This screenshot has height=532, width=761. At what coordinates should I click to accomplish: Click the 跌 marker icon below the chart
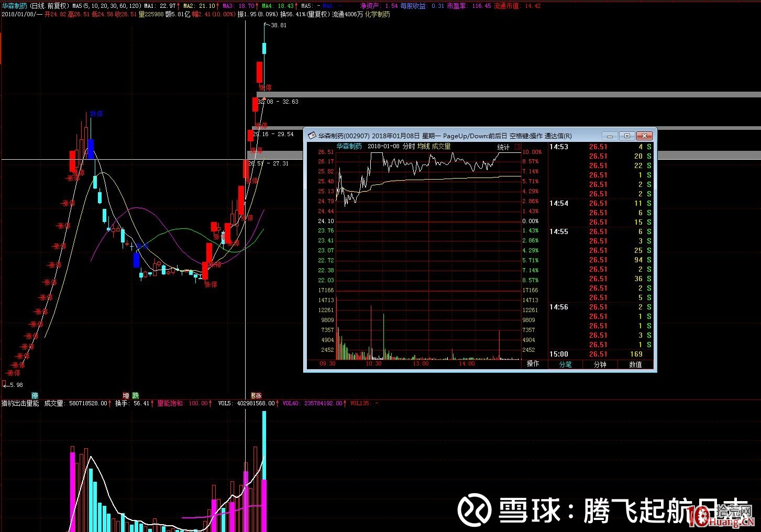(135, 396)
